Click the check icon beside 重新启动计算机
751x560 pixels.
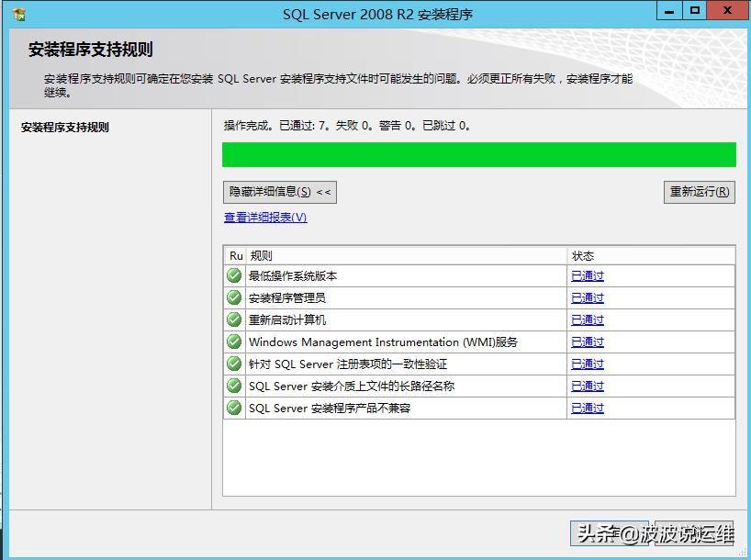pos(234,320)
